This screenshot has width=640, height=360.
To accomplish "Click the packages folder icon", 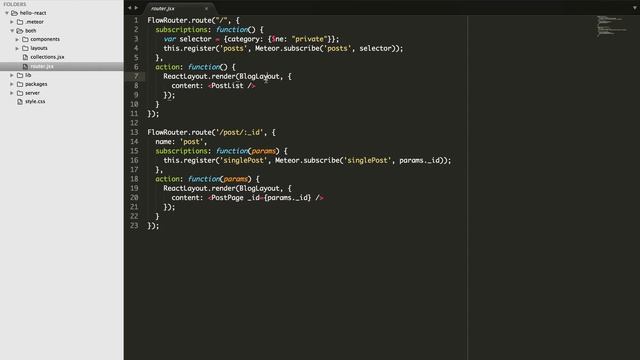I will tap(20, 84).
